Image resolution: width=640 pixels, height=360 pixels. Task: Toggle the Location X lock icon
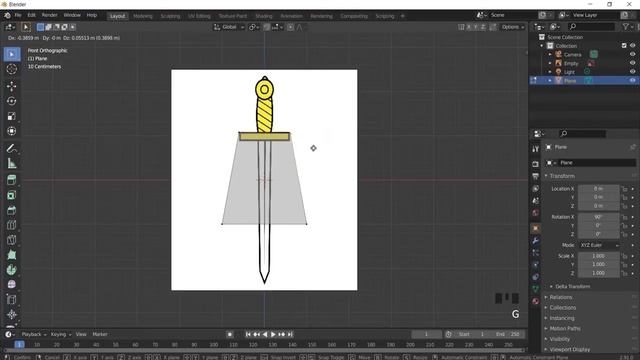tap(624, 189)
